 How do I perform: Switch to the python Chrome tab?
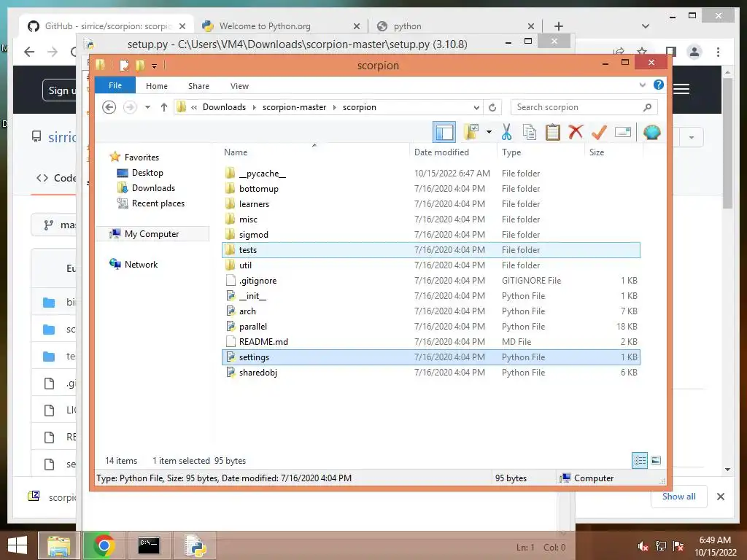[455, 26]
